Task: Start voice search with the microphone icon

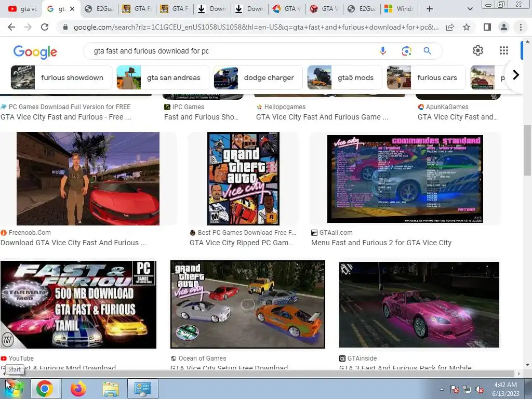Action: pos(383,51)
